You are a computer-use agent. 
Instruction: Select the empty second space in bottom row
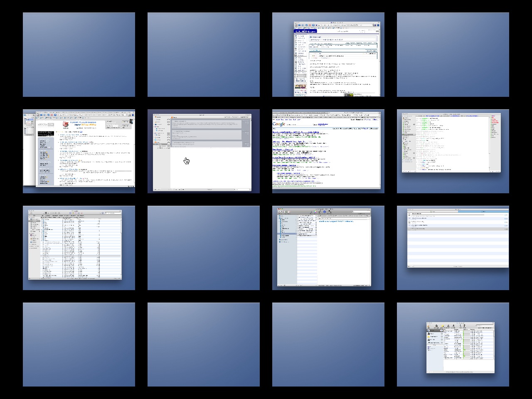[x=204, y=345]
